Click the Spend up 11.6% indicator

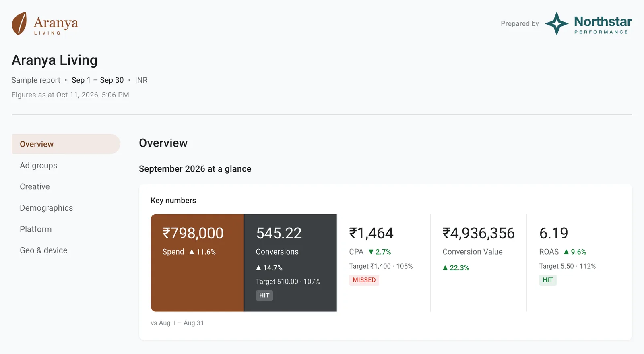pos(202,252)
